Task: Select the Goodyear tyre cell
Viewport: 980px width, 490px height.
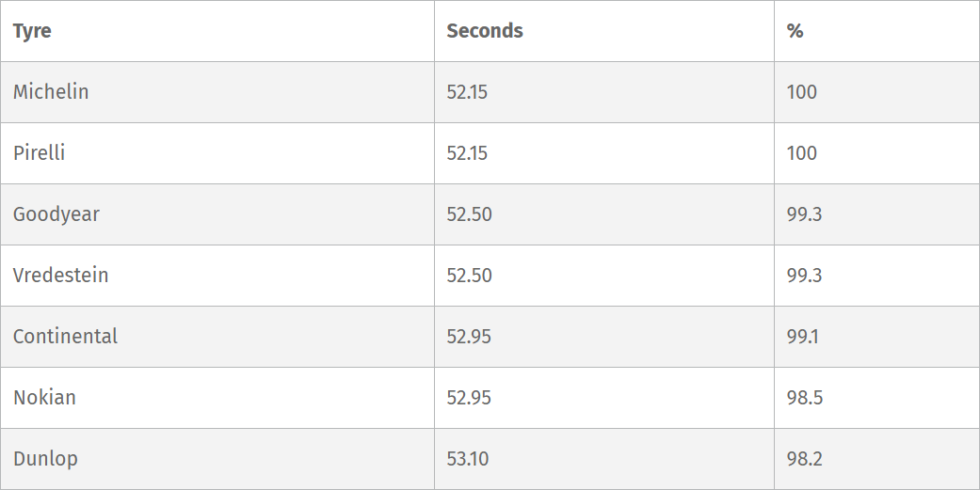Action: coord(56,214)
